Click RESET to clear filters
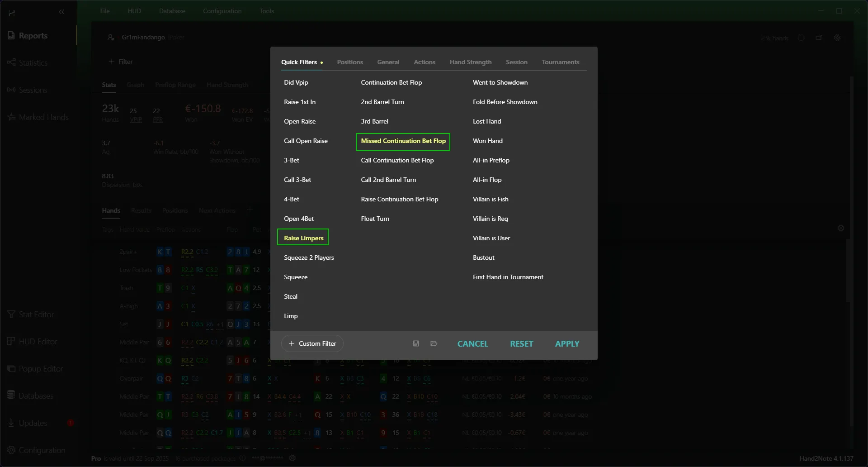868x467 pixels. pos(521,344)
